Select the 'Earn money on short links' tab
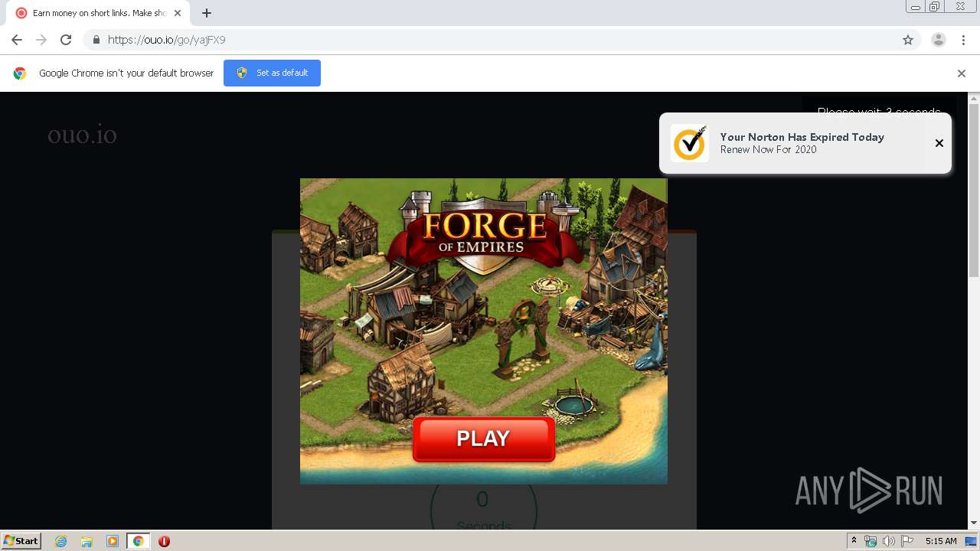This screenshot has width=980, height=551. (x=98, y=13)
